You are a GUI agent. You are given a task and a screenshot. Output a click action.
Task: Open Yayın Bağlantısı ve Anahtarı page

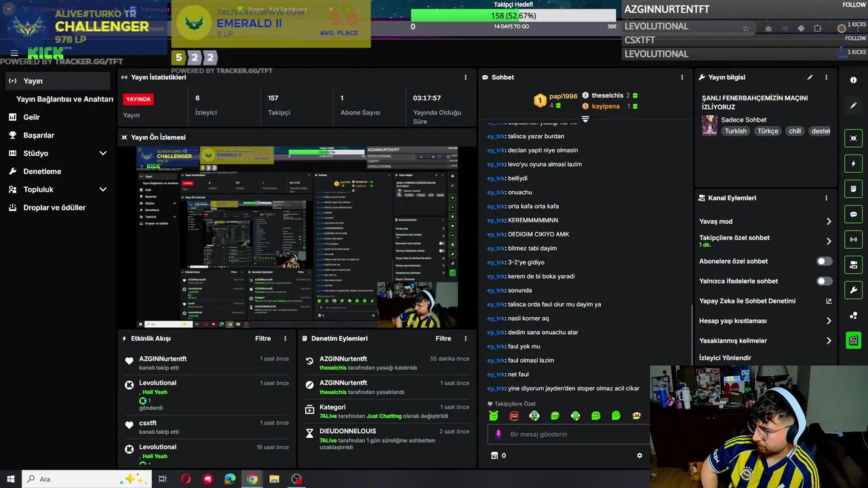(64, 99)
